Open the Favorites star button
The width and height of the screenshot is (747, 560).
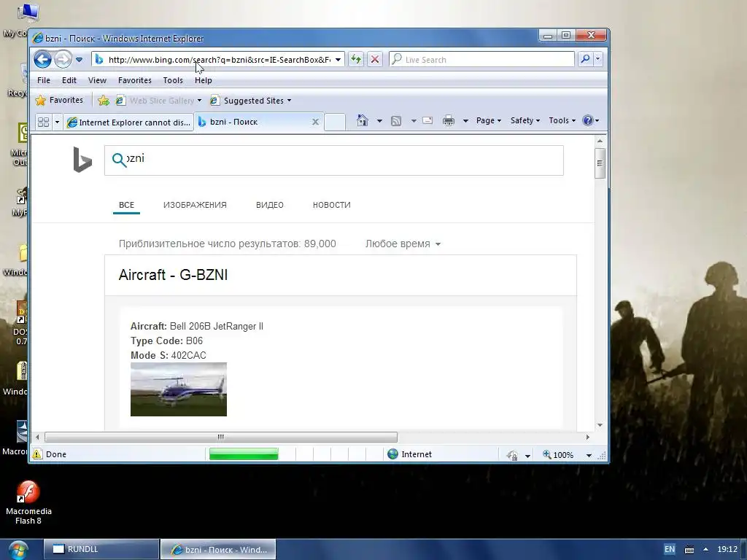tap(60, 100)
